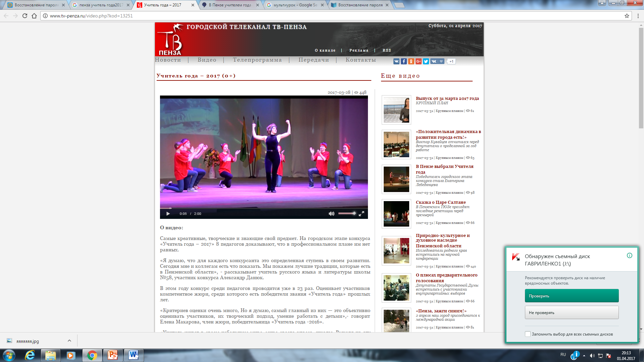This screenshot has height=362, width=644.
Task: Show hidden system tray icons
Action: 584,355
